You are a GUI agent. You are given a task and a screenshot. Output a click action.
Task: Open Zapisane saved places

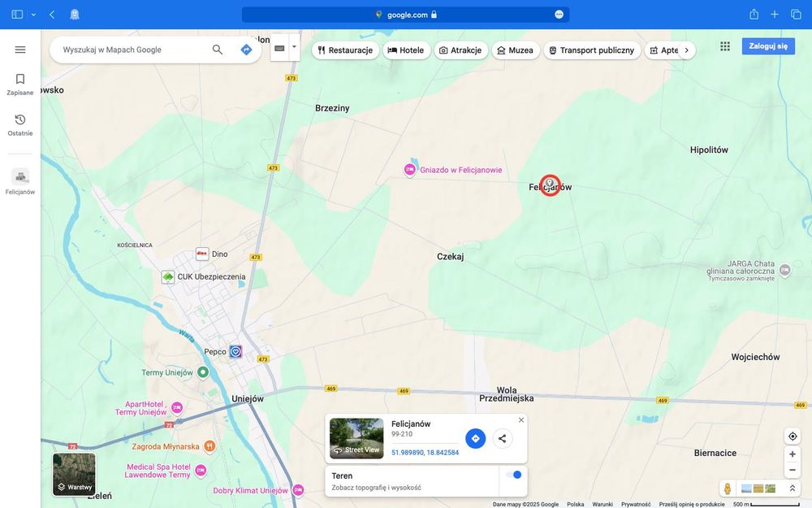[x=20, y=85]
